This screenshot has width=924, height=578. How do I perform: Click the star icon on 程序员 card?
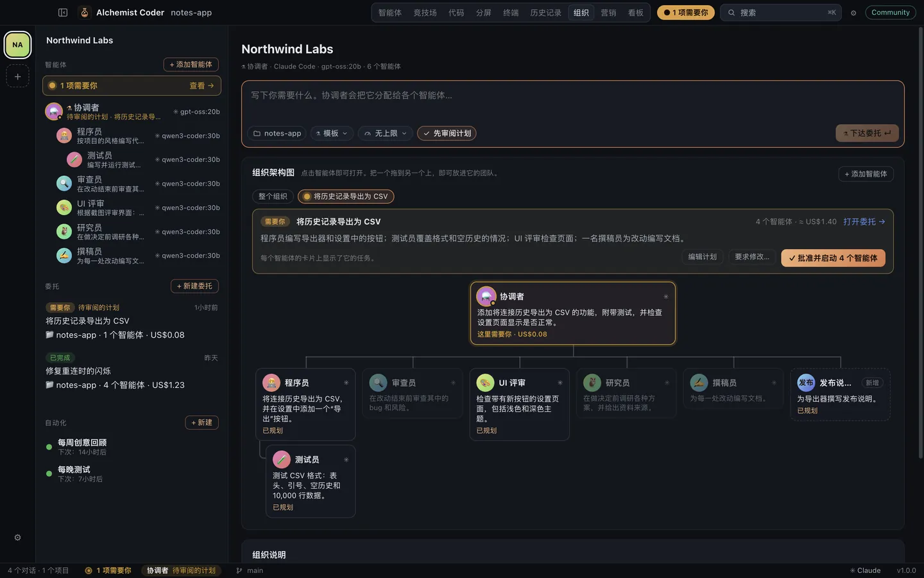point(346,383)
